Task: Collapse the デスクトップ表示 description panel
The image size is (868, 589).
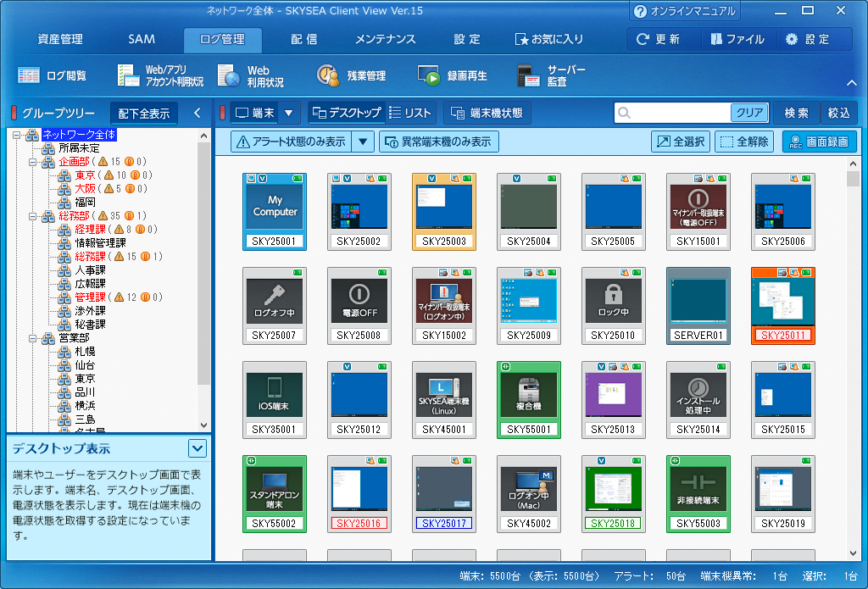Action: (197, 447)
